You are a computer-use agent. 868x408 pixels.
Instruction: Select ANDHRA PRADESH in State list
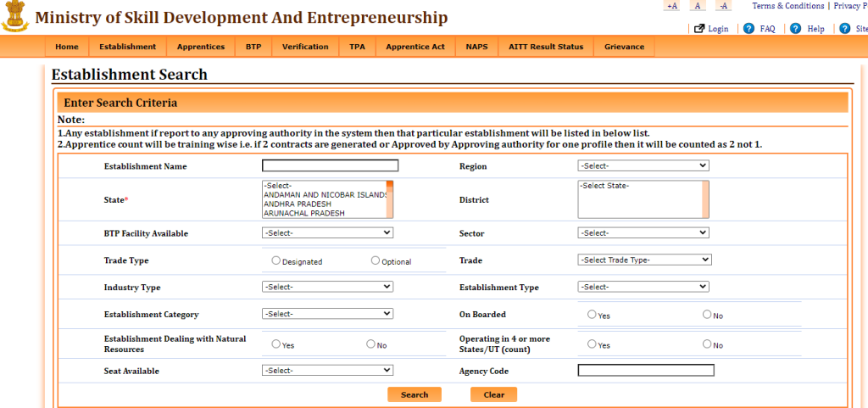tap(325, 204)
